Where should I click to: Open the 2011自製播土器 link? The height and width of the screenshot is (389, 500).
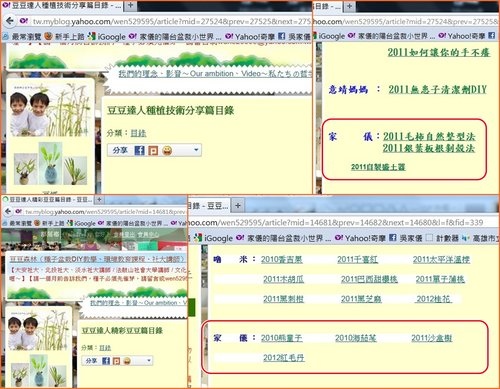(x=378, y=167)
